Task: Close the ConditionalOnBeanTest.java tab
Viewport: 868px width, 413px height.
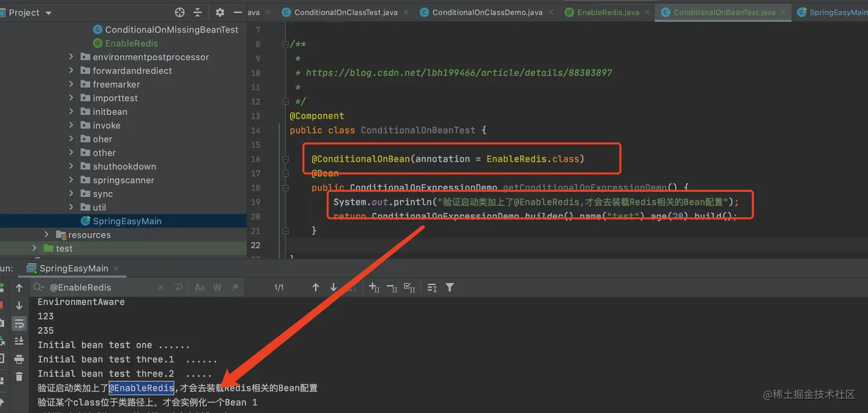Action: 782,12
